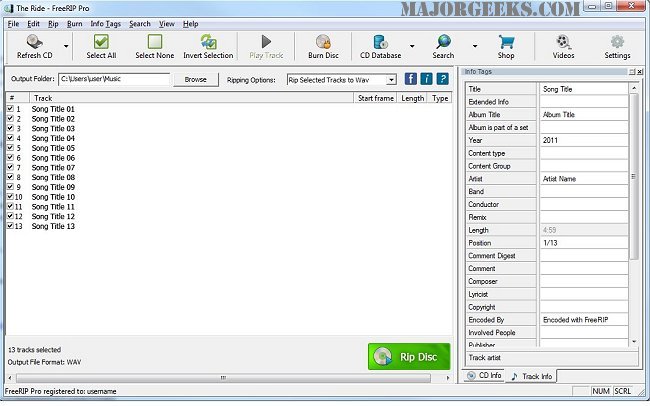This screenshot has width=650, height=406.
Task: Click the Select All toolbar icon
Action: pyautogui.click(x=101, y=42)
